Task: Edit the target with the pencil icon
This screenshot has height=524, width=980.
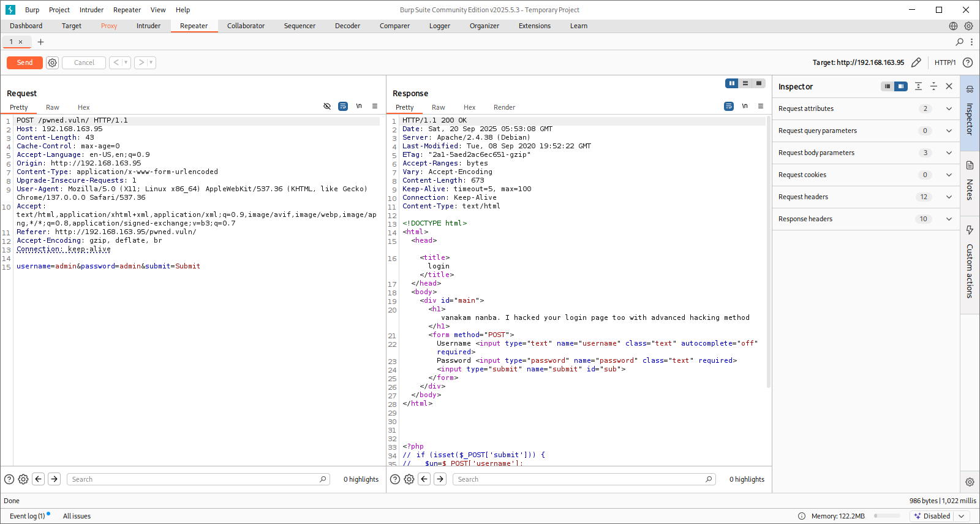Action: [916, 63]
